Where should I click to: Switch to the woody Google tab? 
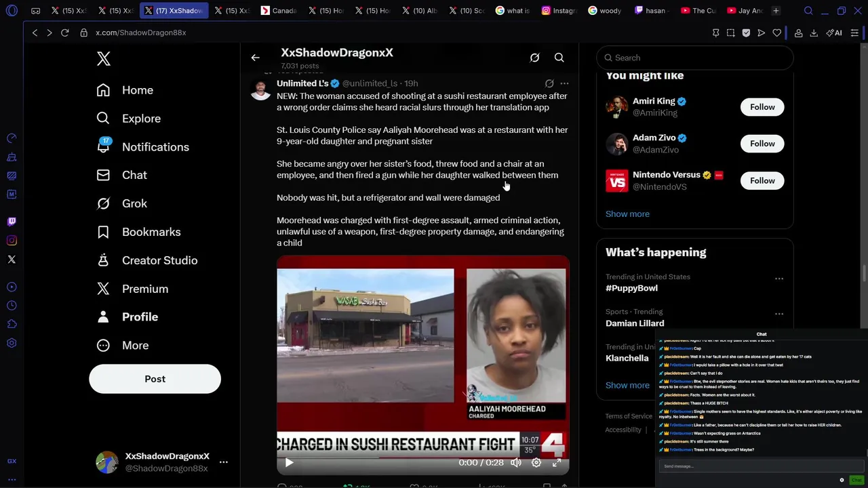[x=606, y=11]
